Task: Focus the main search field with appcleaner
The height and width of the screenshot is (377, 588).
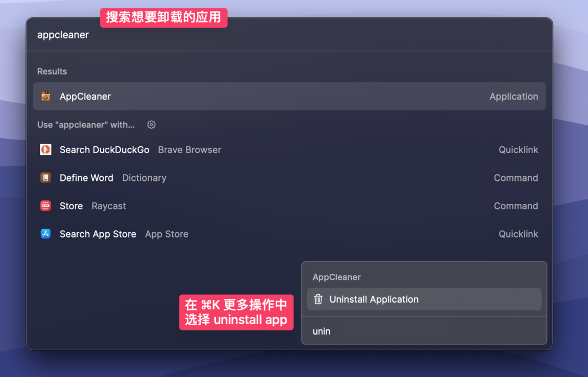Action: click(x=289, y=35)
